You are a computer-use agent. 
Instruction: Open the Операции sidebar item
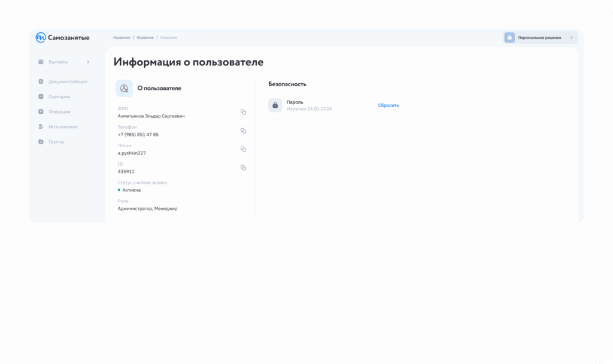click(59, 111)
